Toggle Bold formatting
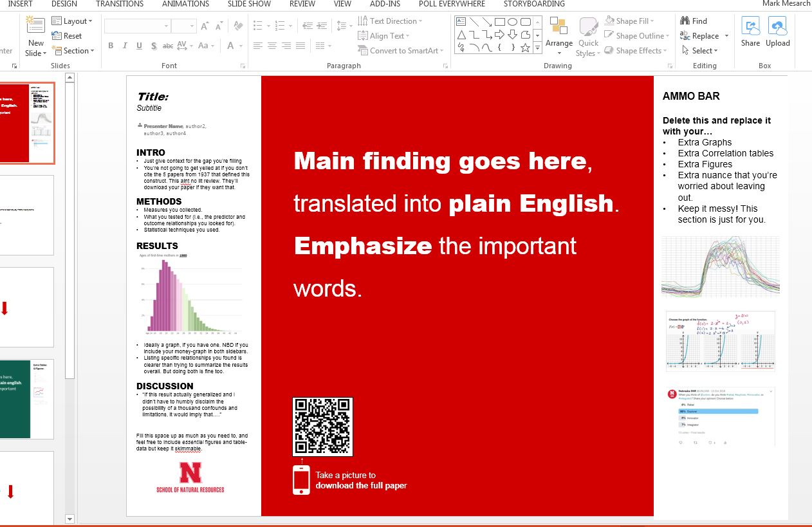This screenshot has height=527, width=812. (x=111, y=46)
